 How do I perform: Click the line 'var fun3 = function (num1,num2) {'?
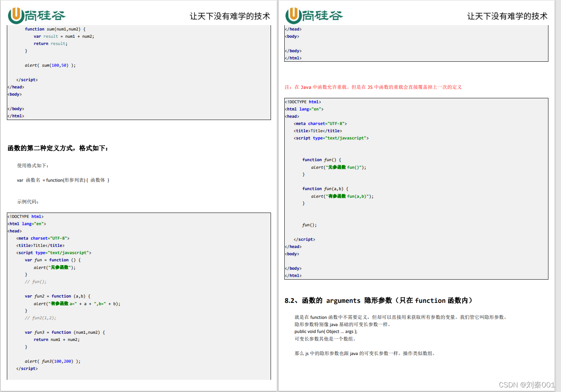click(x=65, y=332)
